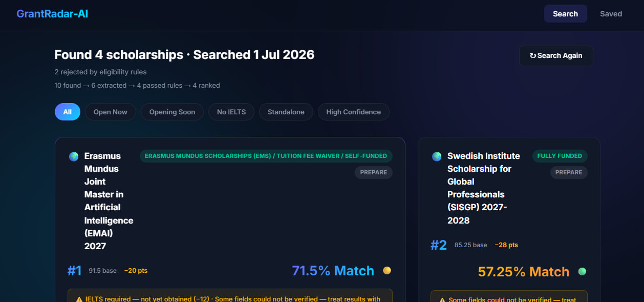Click the #1 rank label
Viewport: 644px width, 302px height.
click(74, 271)
